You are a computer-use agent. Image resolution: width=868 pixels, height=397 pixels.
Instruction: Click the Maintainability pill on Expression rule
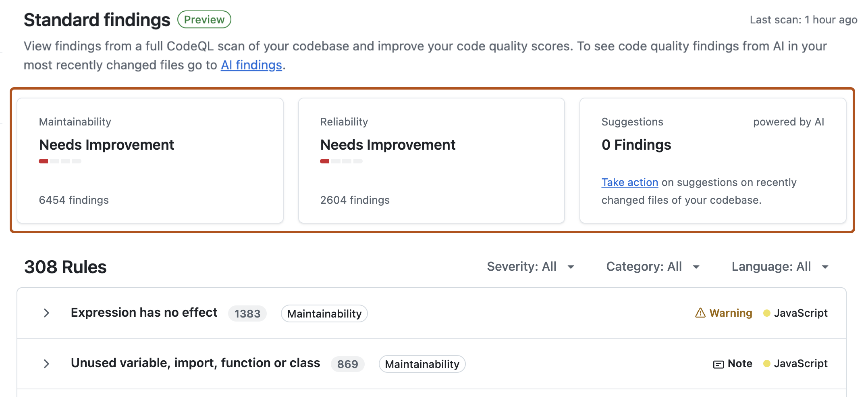coord(324,313)
